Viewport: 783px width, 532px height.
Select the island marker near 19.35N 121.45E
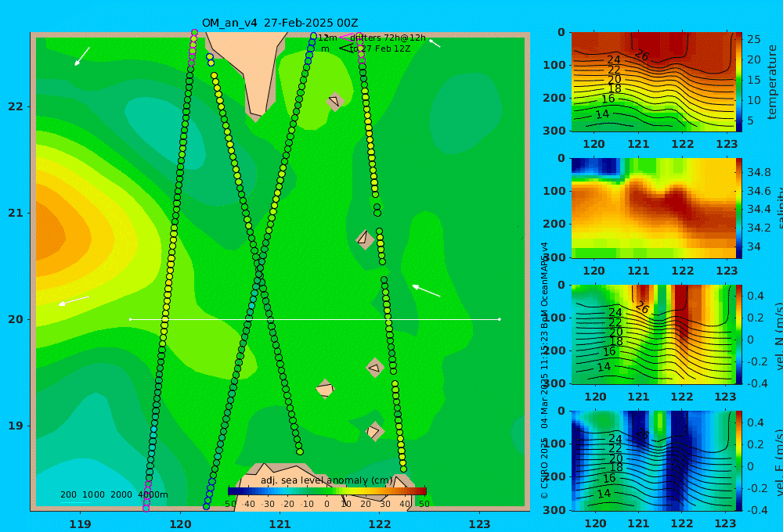point(325,389)
